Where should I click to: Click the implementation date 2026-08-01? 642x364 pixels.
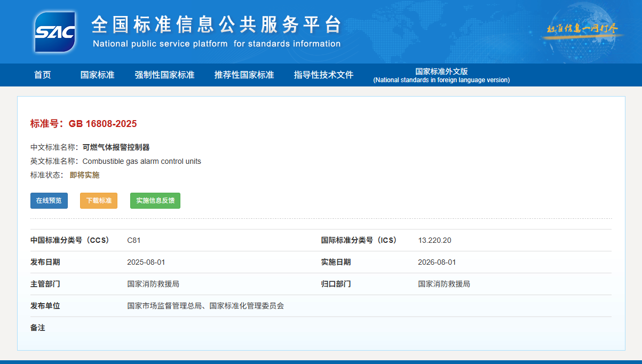437,262
